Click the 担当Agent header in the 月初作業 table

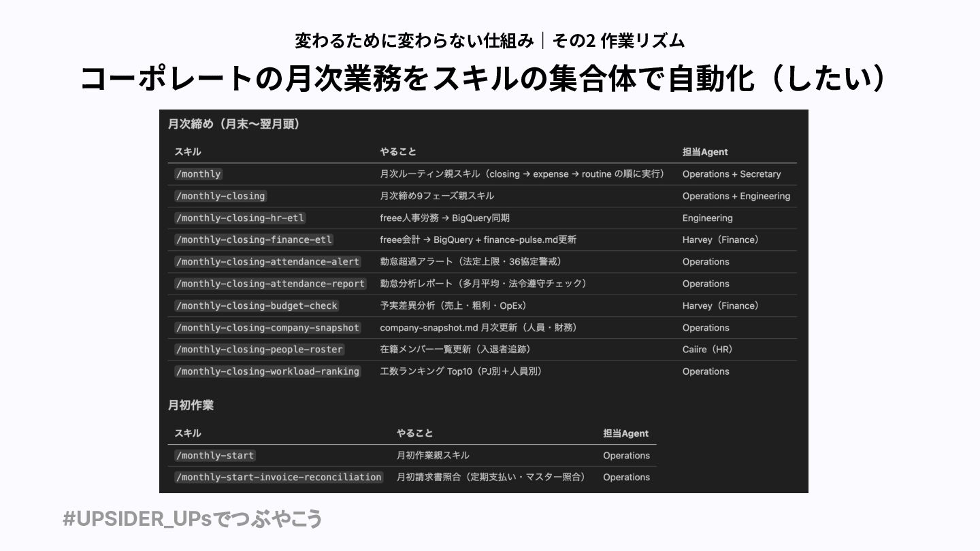click(x=625, y=433)
